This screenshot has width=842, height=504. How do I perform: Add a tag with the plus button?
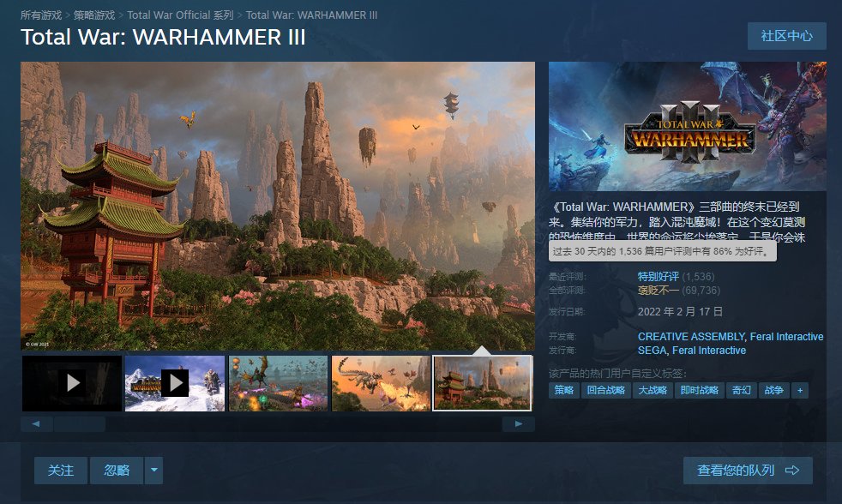click(x=800, y=390)
